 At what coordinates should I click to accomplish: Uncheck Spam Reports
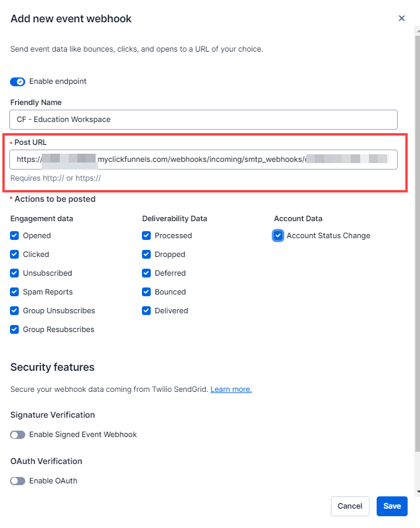[x=15, y=292]
